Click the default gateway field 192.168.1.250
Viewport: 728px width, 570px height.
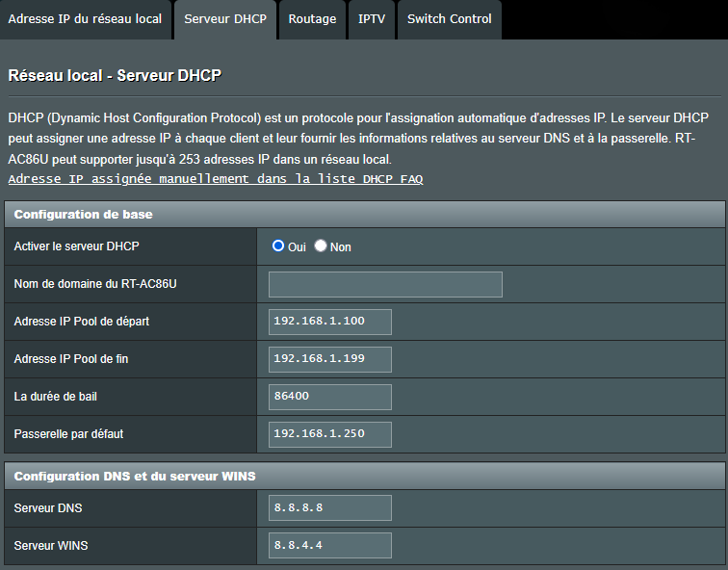(x=330, y=434)
